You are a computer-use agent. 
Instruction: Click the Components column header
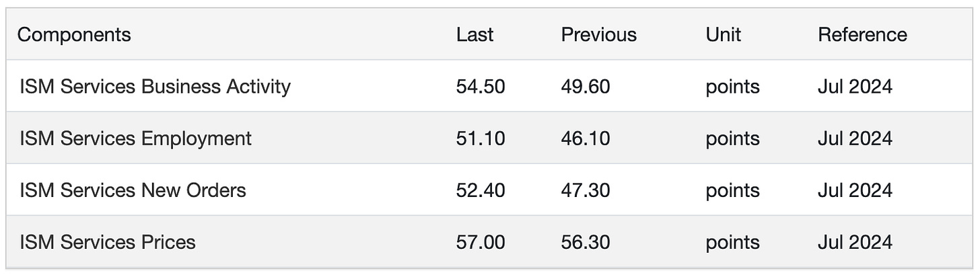[74, 34]
